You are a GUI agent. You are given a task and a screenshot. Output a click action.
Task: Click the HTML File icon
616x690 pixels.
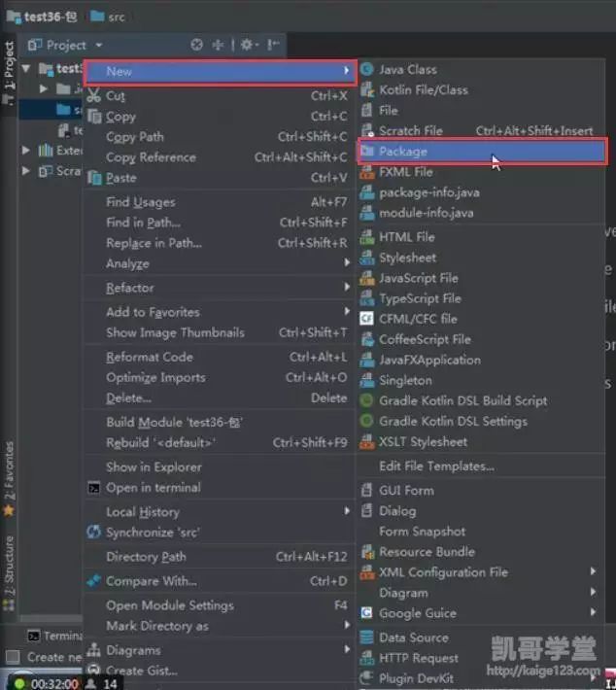point(366,237)
